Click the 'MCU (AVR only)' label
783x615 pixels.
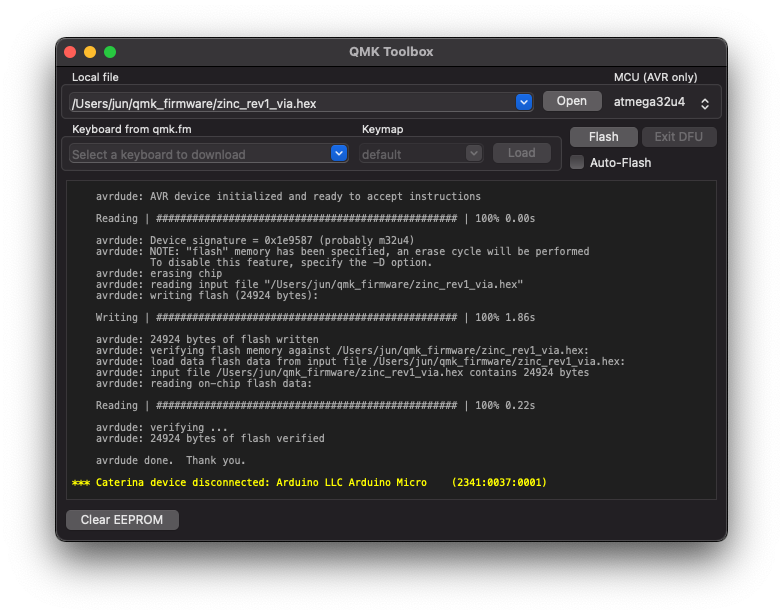pyautogui.click(x=656, y=77)
